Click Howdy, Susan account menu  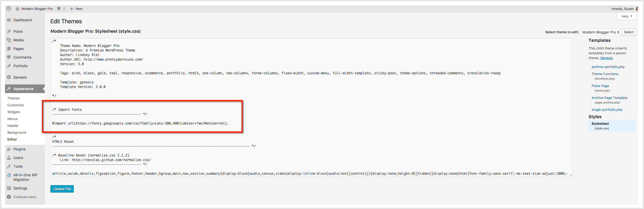(x=622, y=9)
